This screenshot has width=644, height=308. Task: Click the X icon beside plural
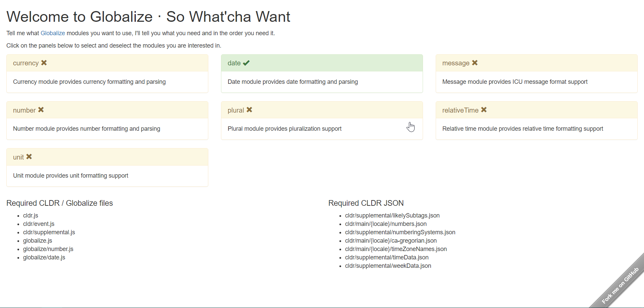pyautogui.click(x=249, y=110)
